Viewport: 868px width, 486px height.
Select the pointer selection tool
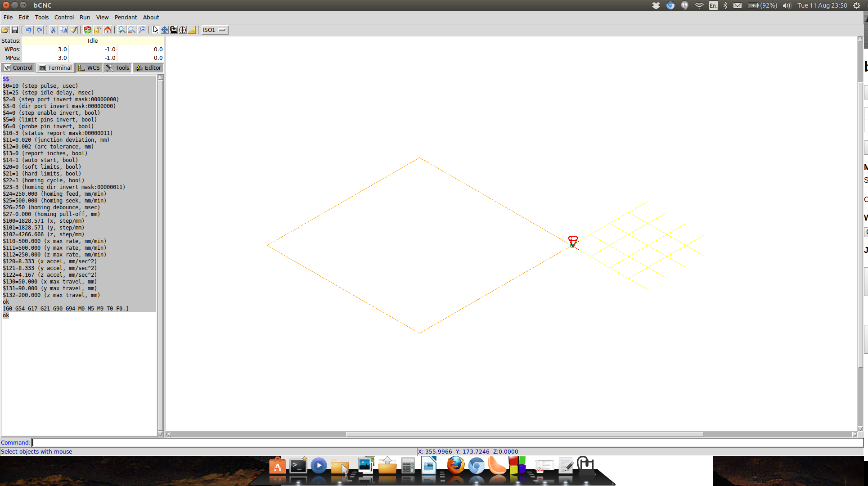click(x=156, y=30)
